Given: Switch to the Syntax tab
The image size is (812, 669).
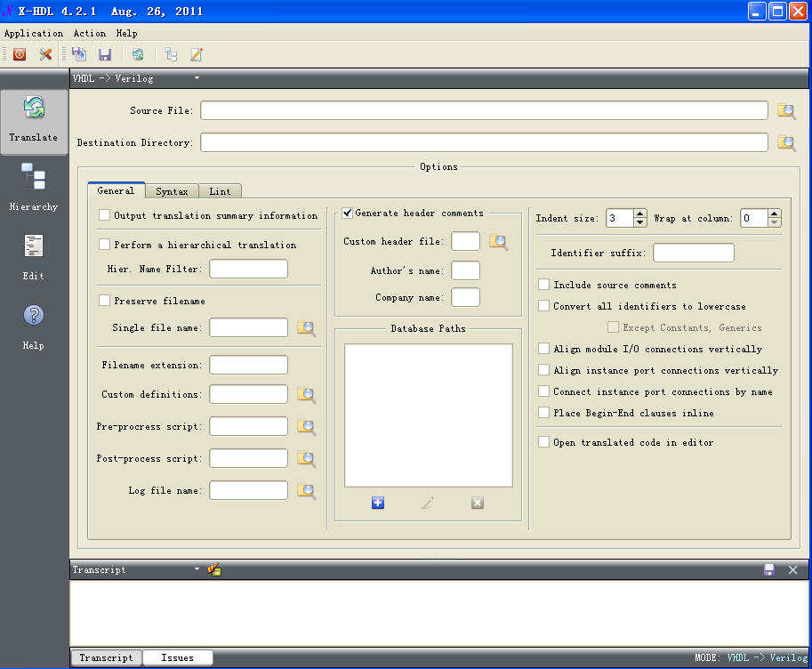Looking at the screenshot, I should tap(172, 190).
